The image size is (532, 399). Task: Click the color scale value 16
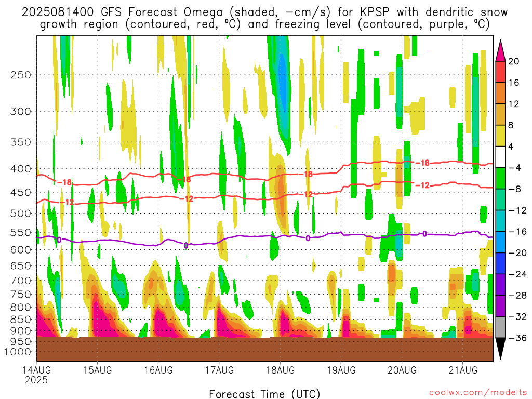tap(514, 83)
